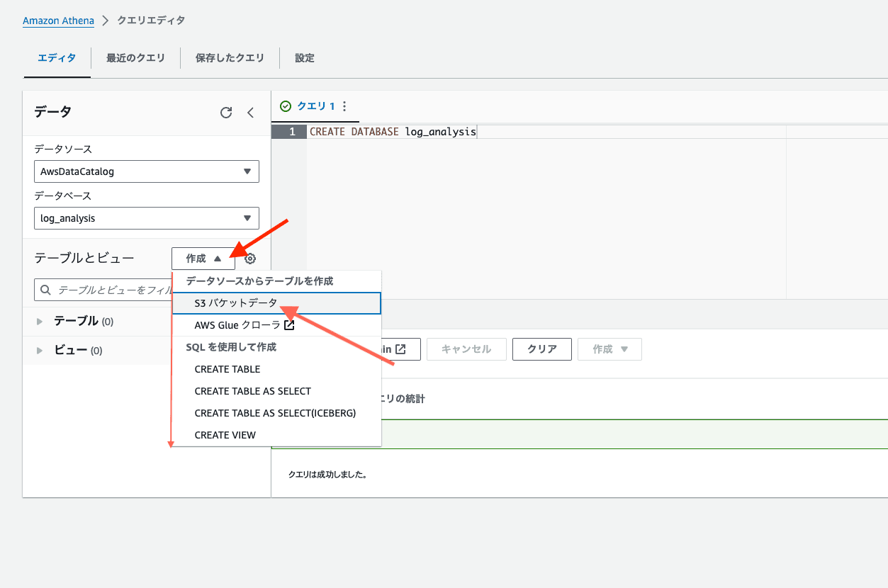Expand the テーブル (0) tree section

pos(40,322)
